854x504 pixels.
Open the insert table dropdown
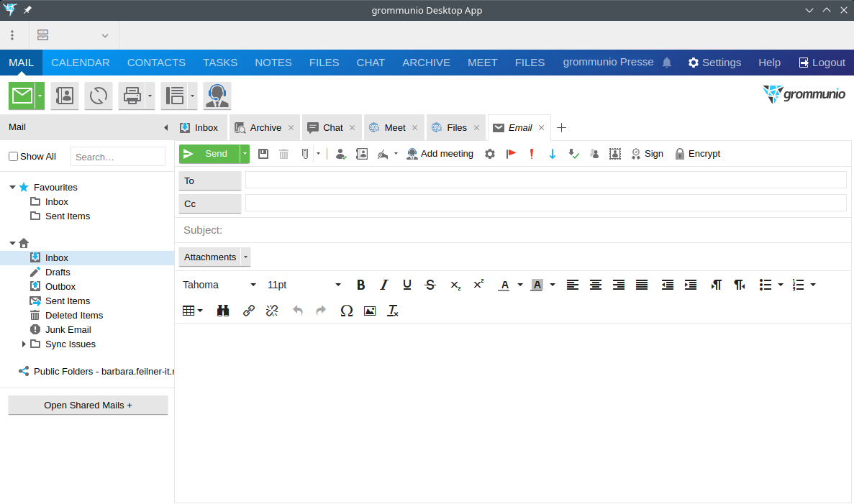[x=192, y=311]
